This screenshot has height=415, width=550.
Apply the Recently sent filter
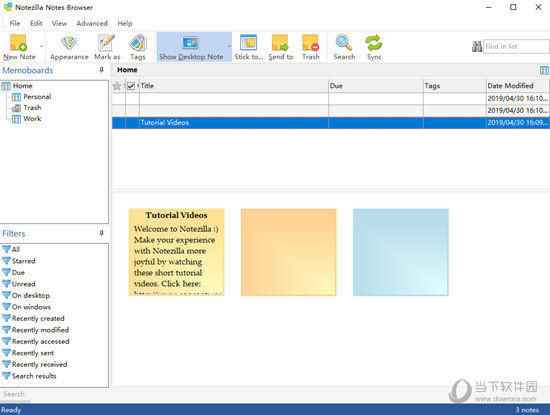point(33,353)
